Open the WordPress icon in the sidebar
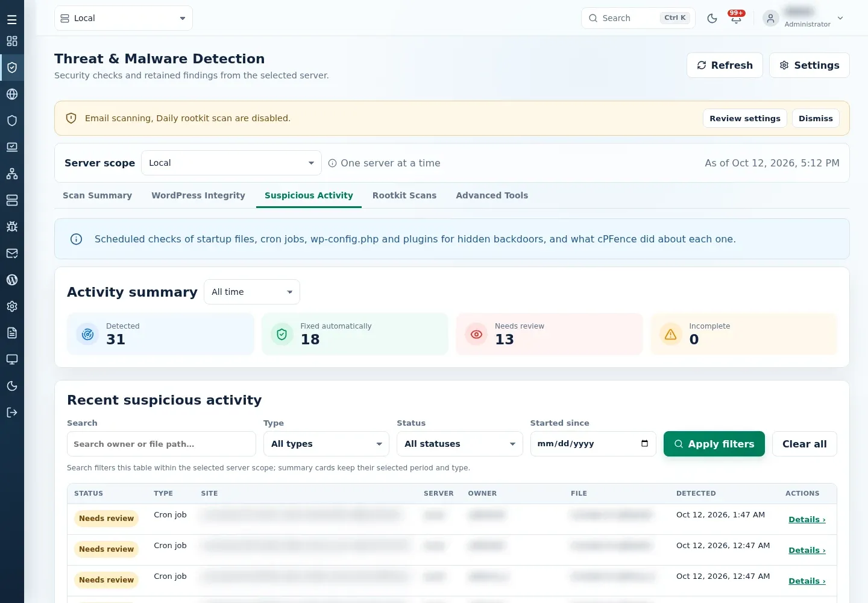The height and width of the screenshot is (603, 868). 12,280
